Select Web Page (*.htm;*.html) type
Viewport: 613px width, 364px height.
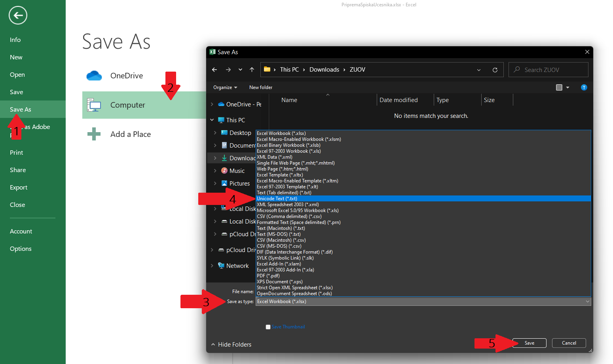point(423,169)
